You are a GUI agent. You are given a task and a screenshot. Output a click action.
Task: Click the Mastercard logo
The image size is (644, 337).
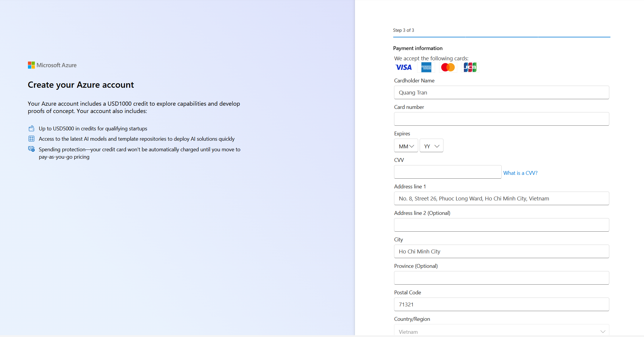click(448, 67)
